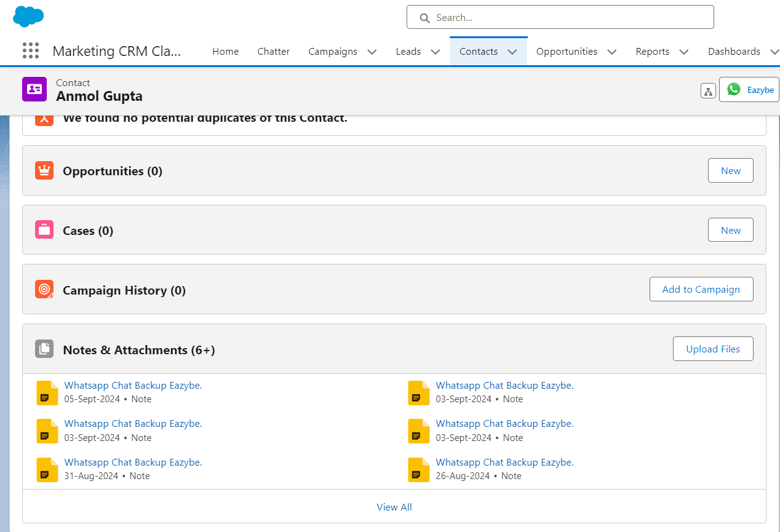Open the Leads dropdown arrow
This screenshot has width=780, height=532.
435,52
